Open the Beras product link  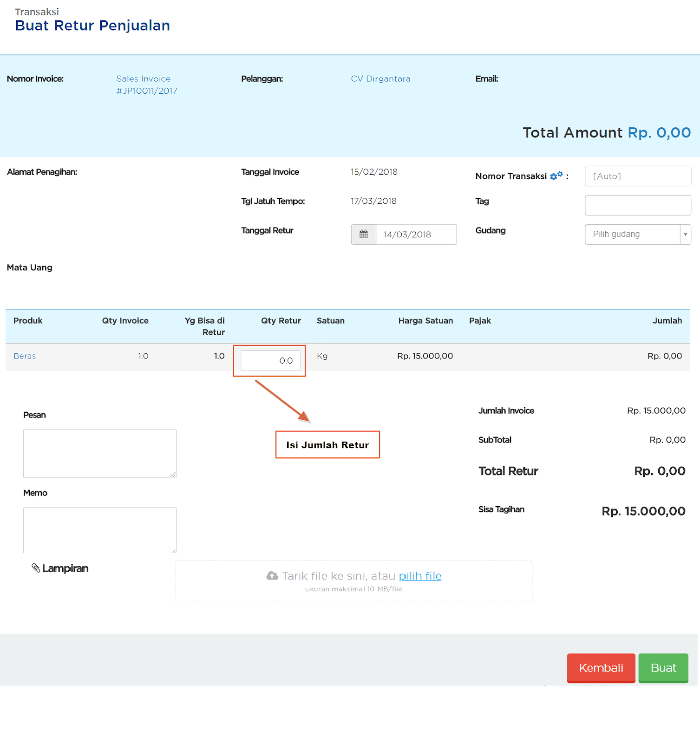coord(25,356)
